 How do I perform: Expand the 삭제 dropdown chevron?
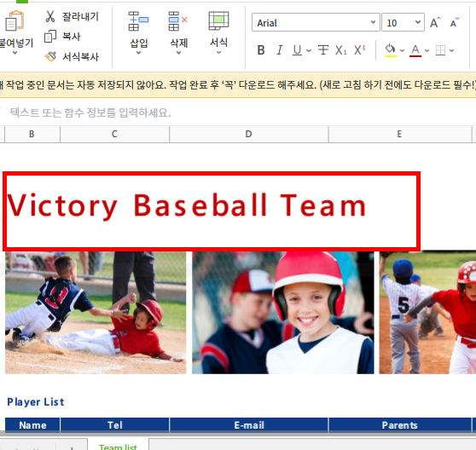click(179, 53)
